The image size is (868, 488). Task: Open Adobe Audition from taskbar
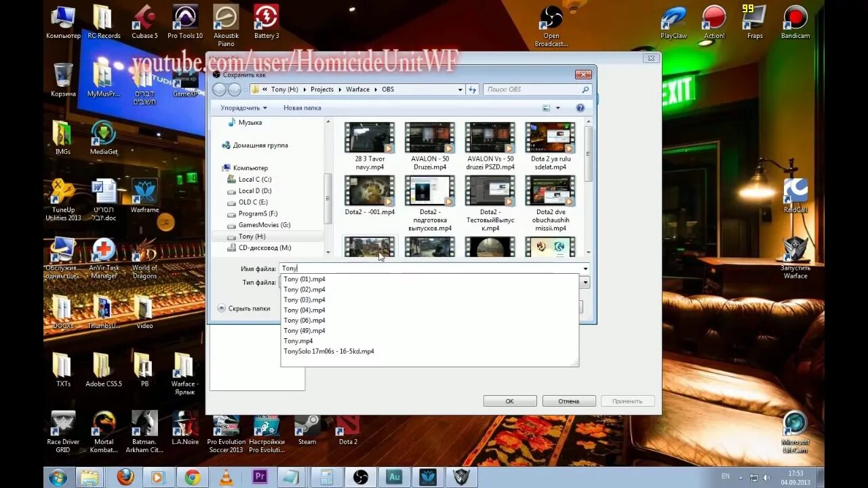(394, 477)
